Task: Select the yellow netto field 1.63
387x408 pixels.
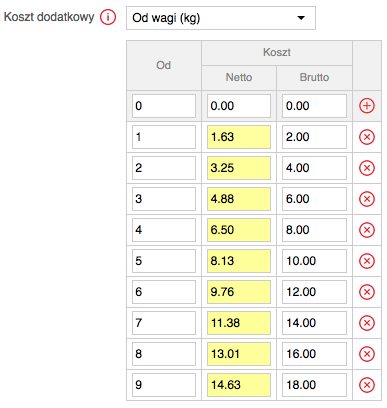Action: pyautogui.click(x=239, y=137)
